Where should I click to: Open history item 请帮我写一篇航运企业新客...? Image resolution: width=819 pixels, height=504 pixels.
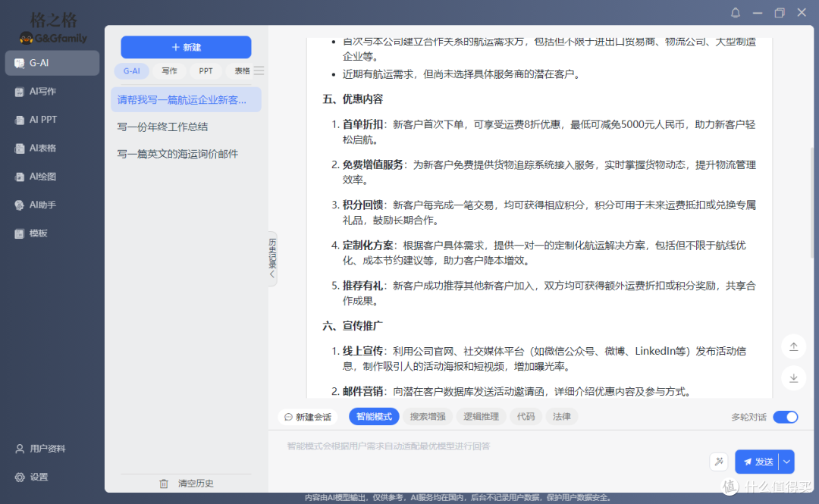pos(186,100)
